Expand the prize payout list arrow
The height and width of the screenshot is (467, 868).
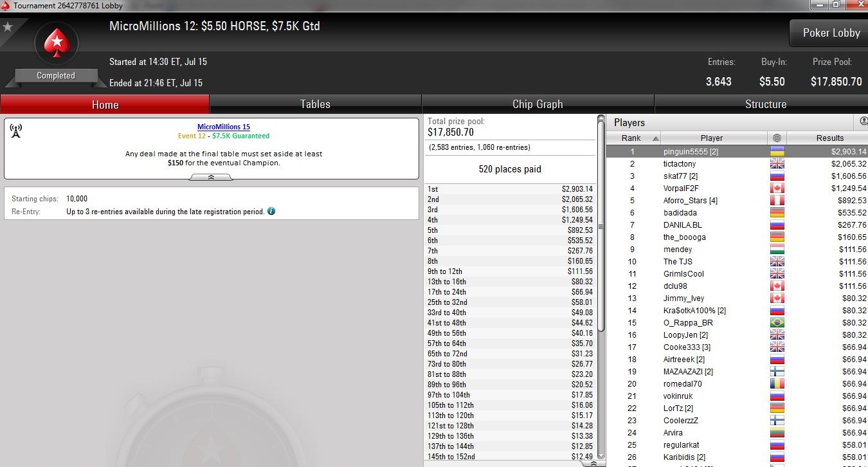[593, 463]
